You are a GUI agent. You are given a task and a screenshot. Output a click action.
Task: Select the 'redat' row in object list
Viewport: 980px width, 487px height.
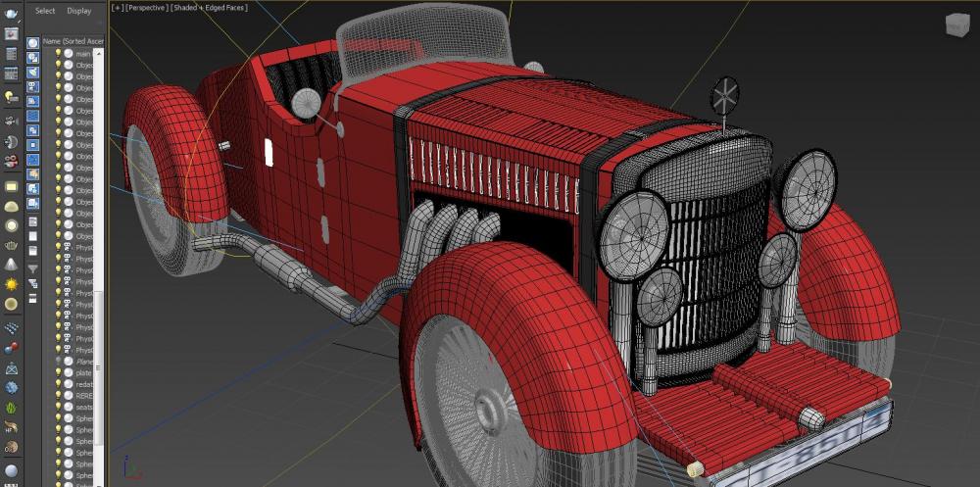(x=73, y=384)
